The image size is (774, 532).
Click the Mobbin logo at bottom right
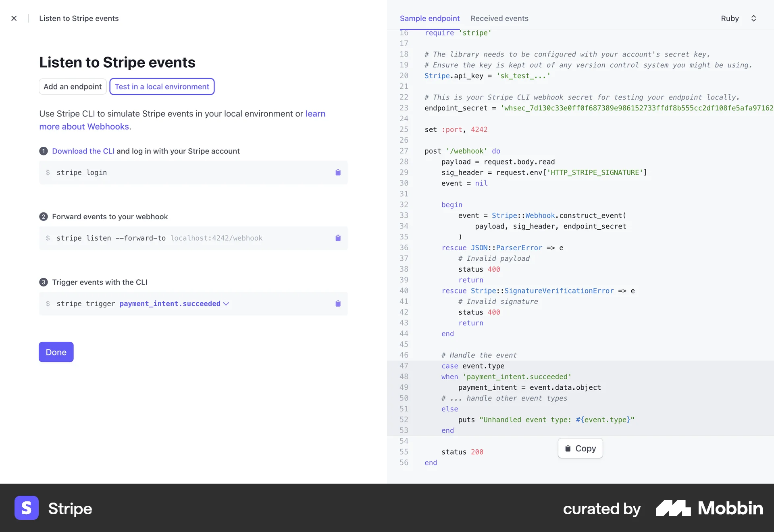pyautogui.click(x=708, y=508)
